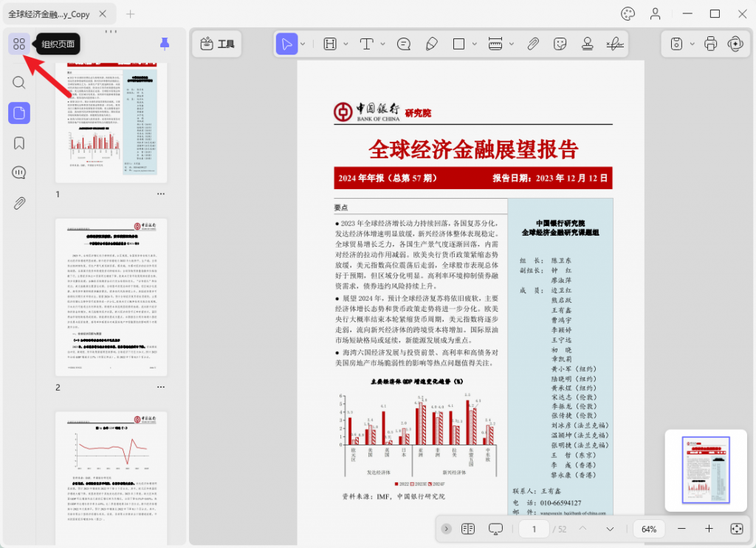756x548 pixels.
Task: Open the attachments panel in sidebar
Action: [x=18, y=203]
